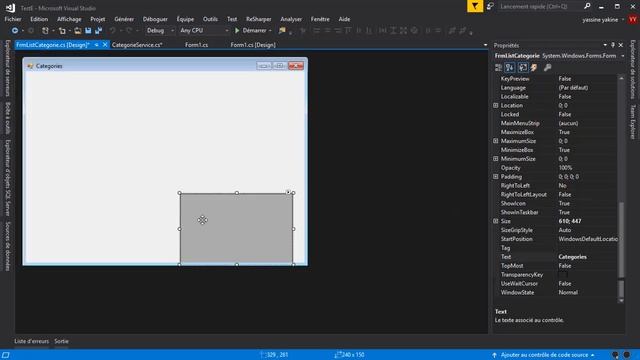Image resolution: width=640 pixels, height=360 pixels.
Task: Click the smart tag arrow on selected control
Action: point(288,192)
